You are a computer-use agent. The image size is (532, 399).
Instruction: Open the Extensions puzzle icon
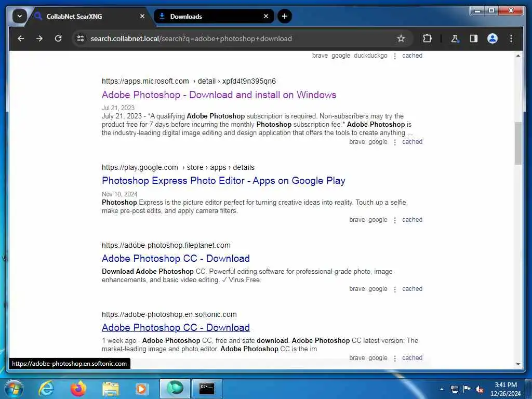(427, 38)
